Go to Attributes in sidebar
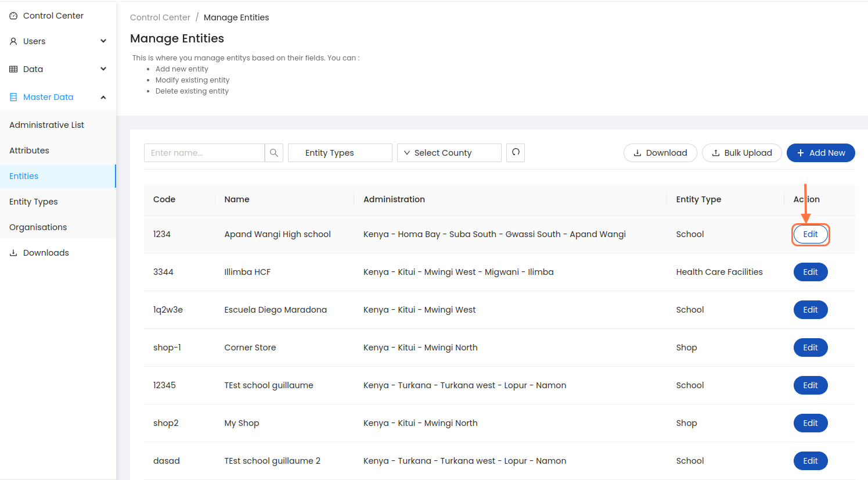The image size is (868, 480). pos(29,151)
